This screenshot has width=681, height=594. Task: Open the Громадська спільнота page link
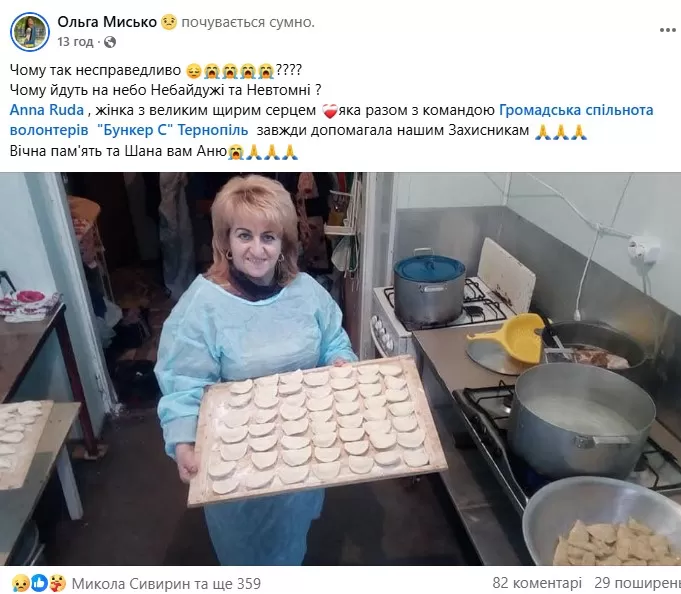pos(576,110)
